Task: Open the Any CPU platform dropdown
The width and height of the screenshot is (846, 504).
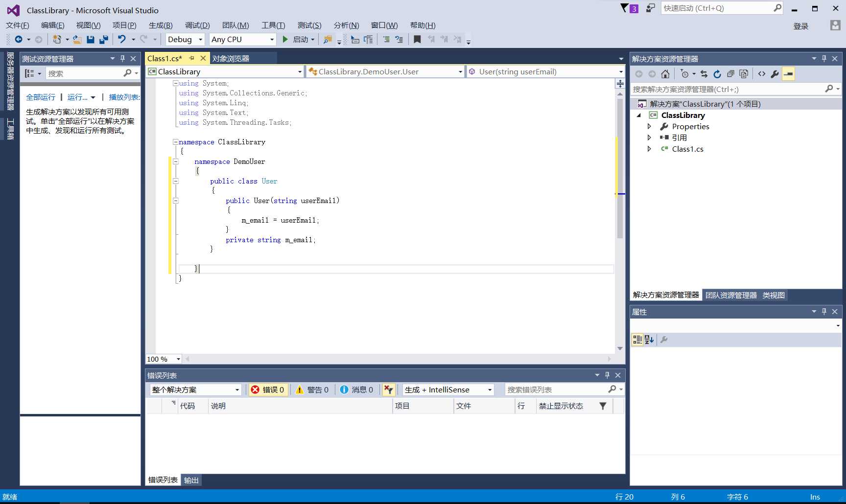Action: click(243, 40)
